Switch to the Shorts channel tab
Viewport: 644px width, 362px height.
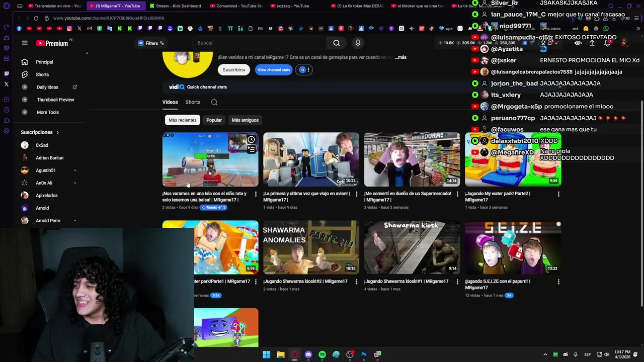click(193, 102)
